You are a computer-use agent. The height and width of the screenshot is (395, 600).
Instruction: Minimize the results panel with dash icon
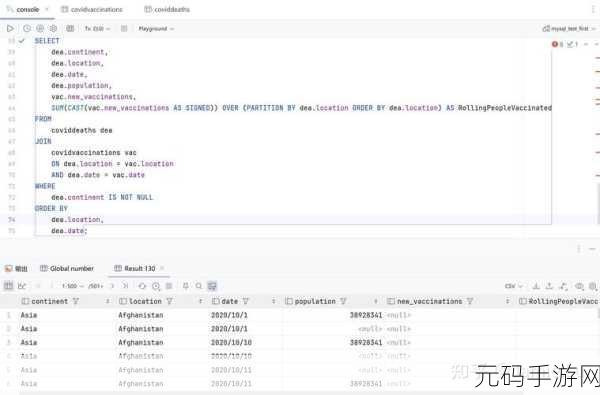(x=592, y=249)
